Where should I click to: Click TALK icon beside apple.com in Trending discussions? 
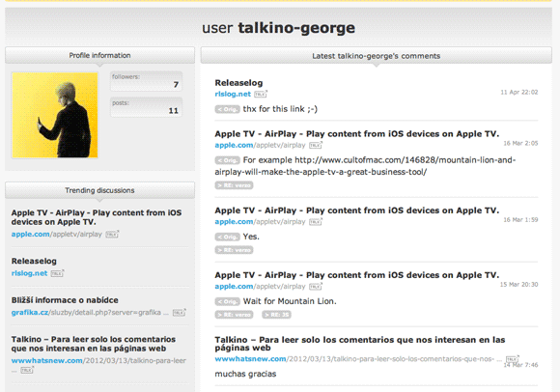112,235
